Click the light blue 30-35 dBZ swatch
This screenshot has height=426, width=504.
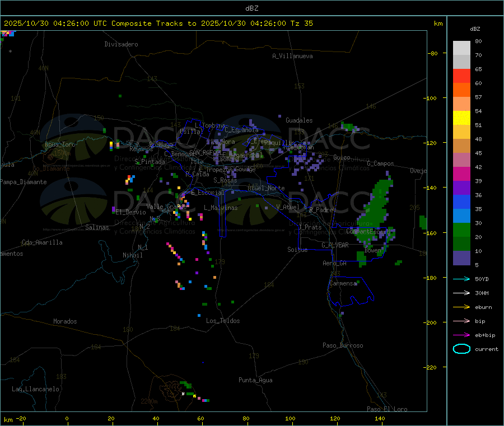pos(461,216)
